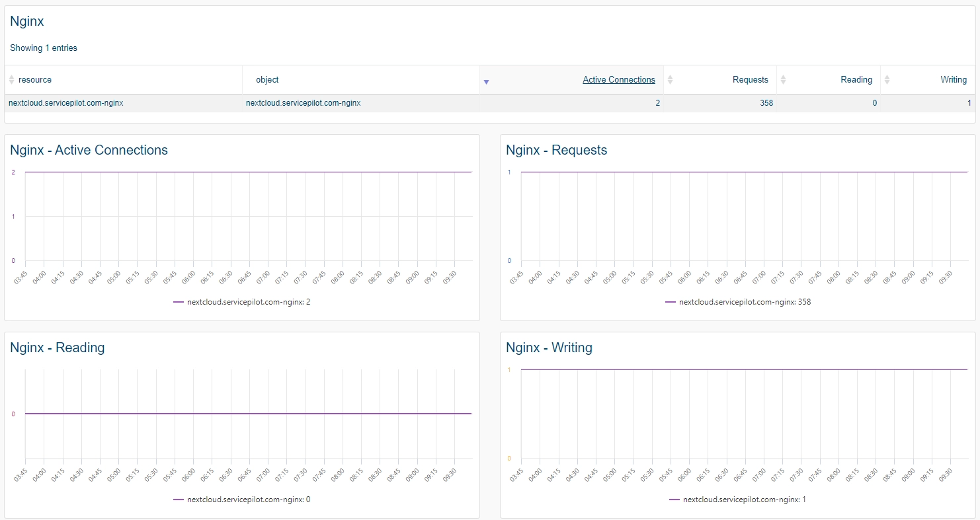Click the 'Showing 1 entries' text
The width and height of the screenshot is (980, 520).
pyautogui.click(x=44, y=48)
